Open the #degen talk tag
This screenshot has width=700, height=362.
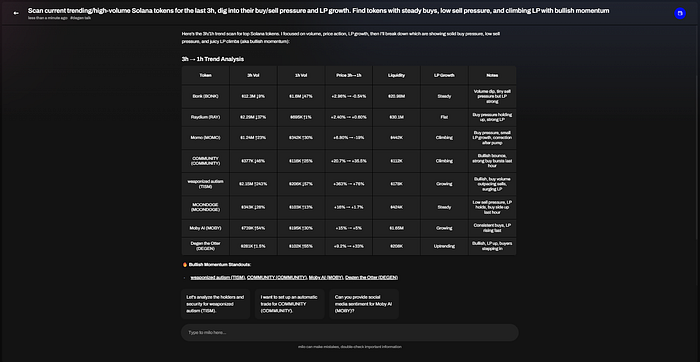(x=80, y=18)
